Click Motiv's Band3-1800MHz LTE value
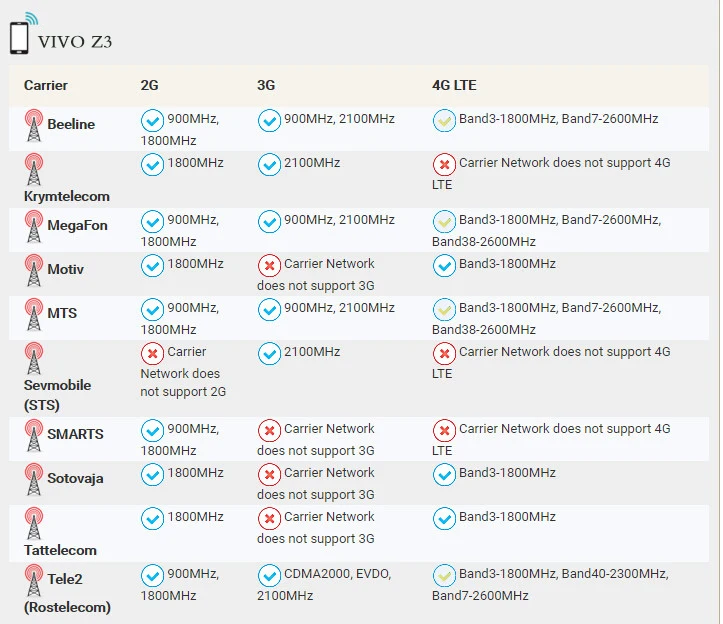Viewport: 723px width, 624px height. click(x=507, y=264)
